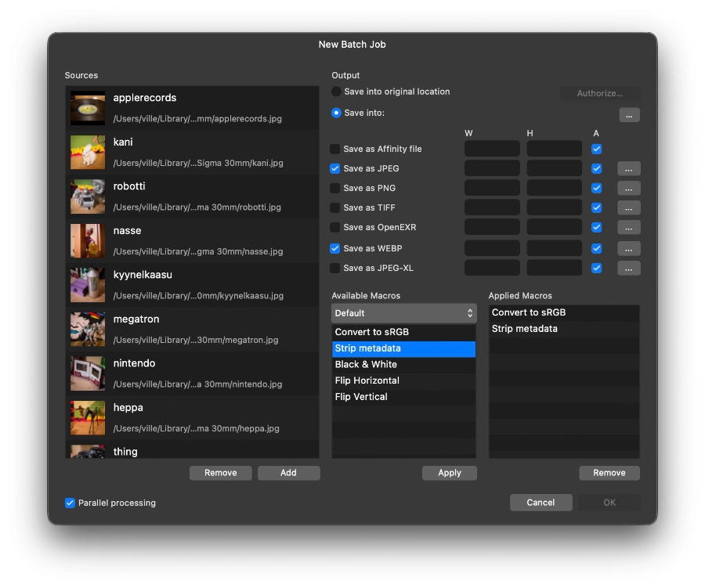Toggle aspect checkbox for PNG row
This screenshot has width=705, height=588.
tap(596, 188)
